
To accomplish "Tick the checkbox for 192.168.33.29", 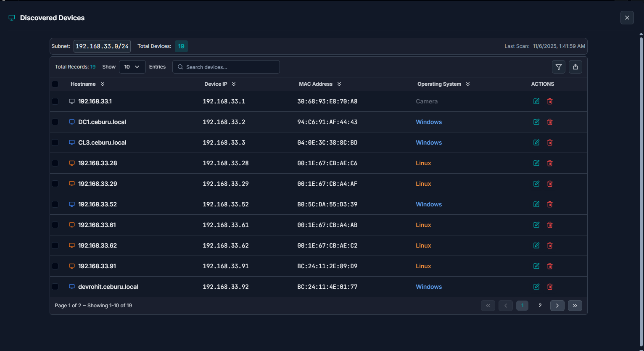I will (55, 184).
